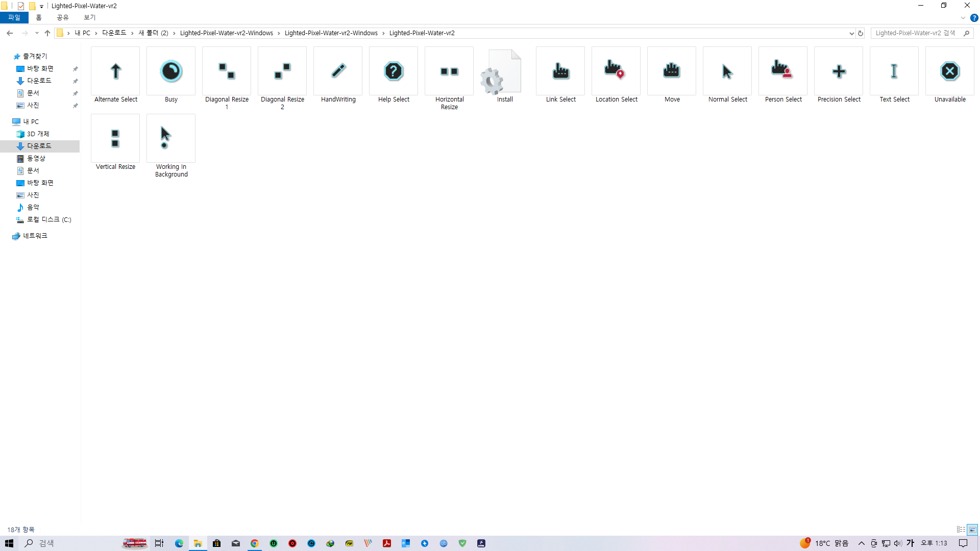Select 내 PC in navigation tree
Viewport: 980px width, 551px height.
pos(31,121)
